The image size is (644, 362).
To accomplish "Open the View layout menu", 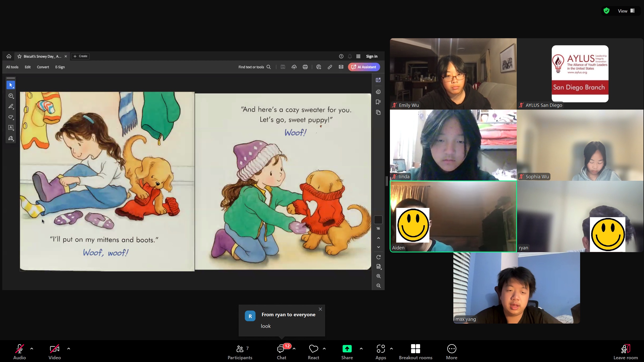I will pos(626,11).
